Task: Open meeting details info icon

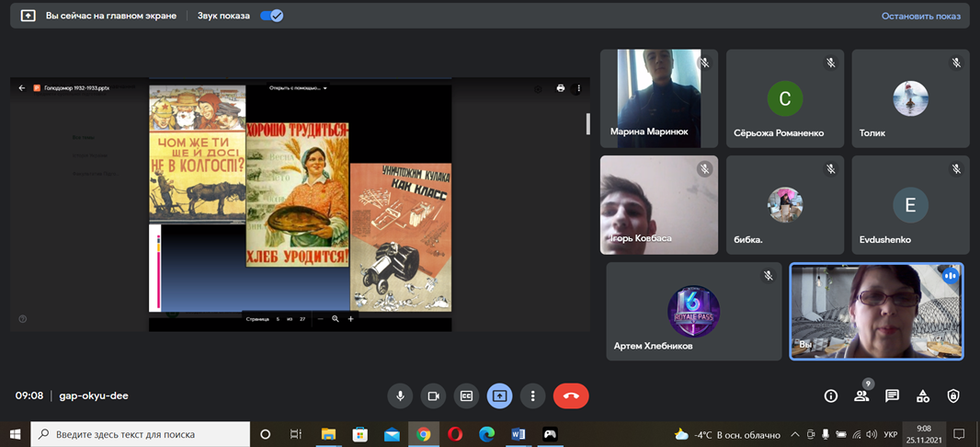Action: 831,395
